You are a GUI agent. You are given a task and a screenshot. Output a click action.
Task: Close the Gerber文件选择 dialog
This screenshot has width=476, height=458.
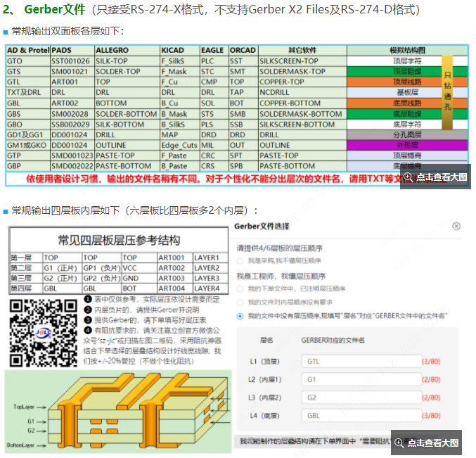pyautogui.click(x=456, y=227)
